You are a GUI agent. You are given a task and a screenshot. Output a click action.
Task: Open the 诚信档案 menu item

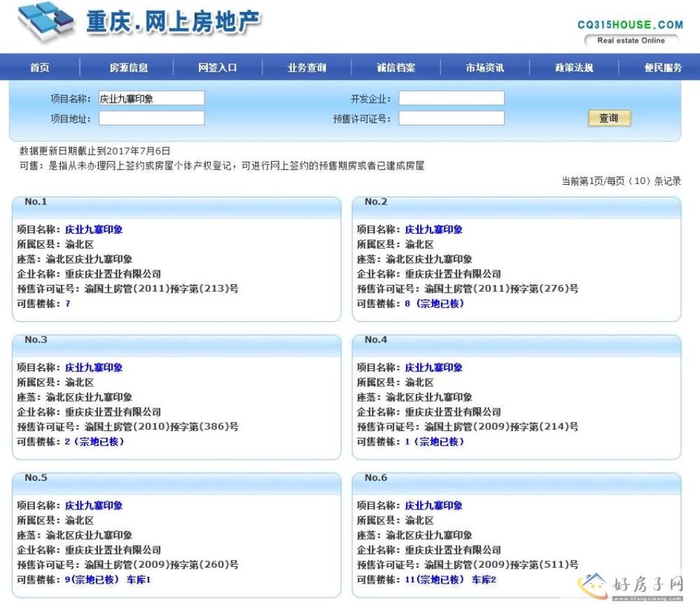396,67
